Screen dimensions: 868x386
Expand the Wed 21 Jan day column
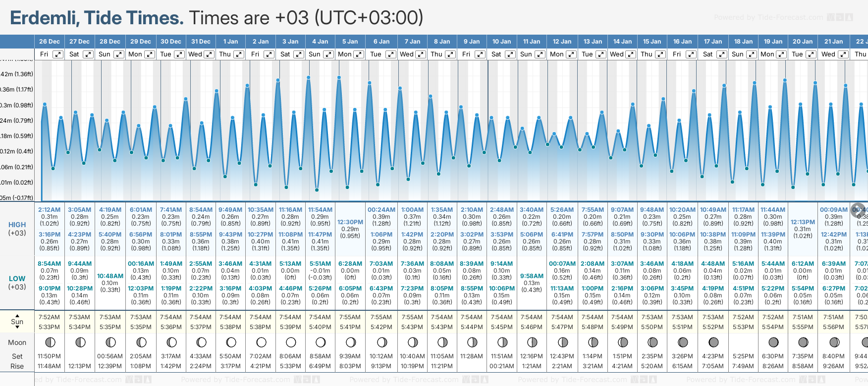pyautogui.click(x=843, y=54)
